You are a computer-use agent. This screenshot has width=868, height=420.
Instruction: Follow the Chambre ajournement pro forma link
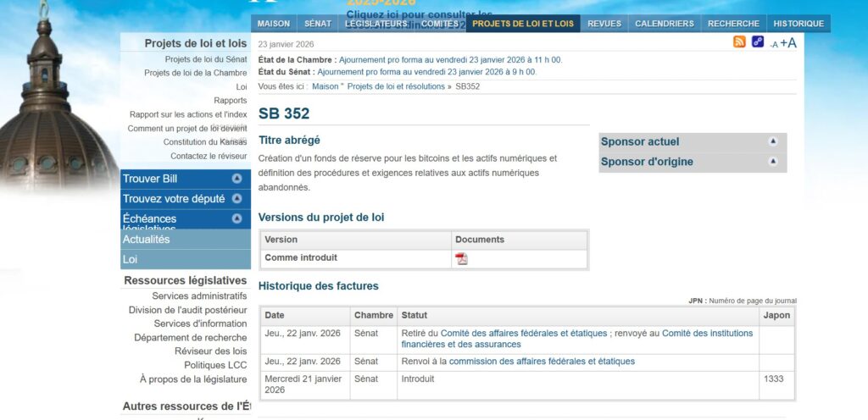click(450, 60)
